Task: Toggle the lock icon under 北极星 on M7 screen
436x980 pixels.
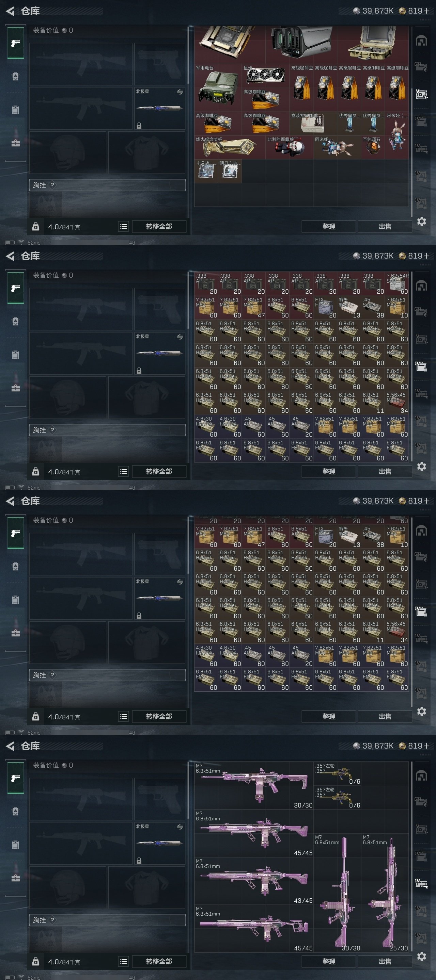Action: pos(139,861)
